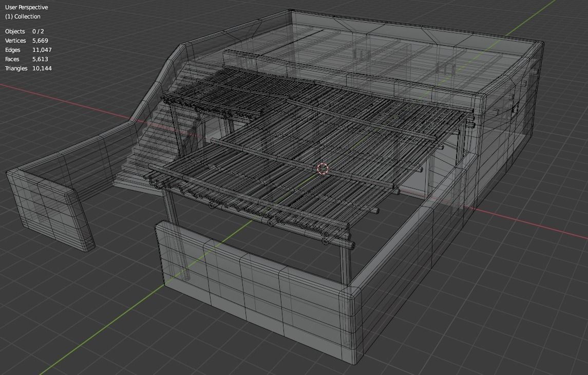Click the red-white 3D cursor
The height and width of the screenshot is (375, 588).
coord(323,168)
